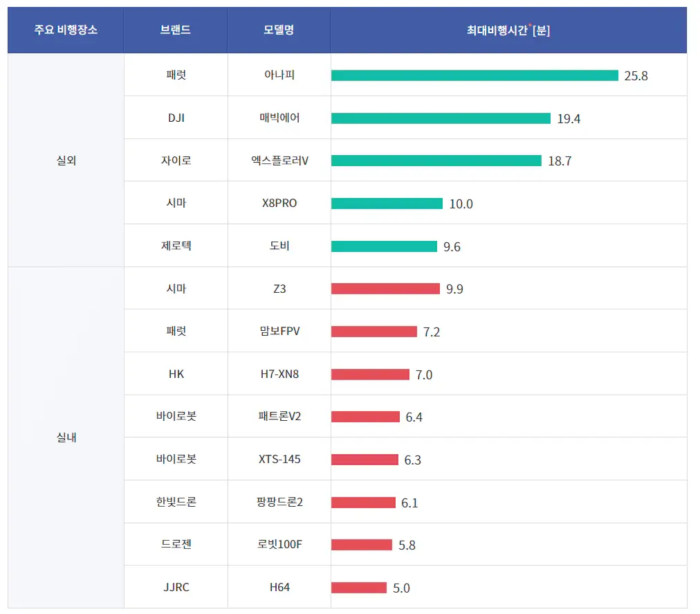This screenshot has width=700, height=614.
Task: Click the 주요 비행장소 column header
Action: 64,30
